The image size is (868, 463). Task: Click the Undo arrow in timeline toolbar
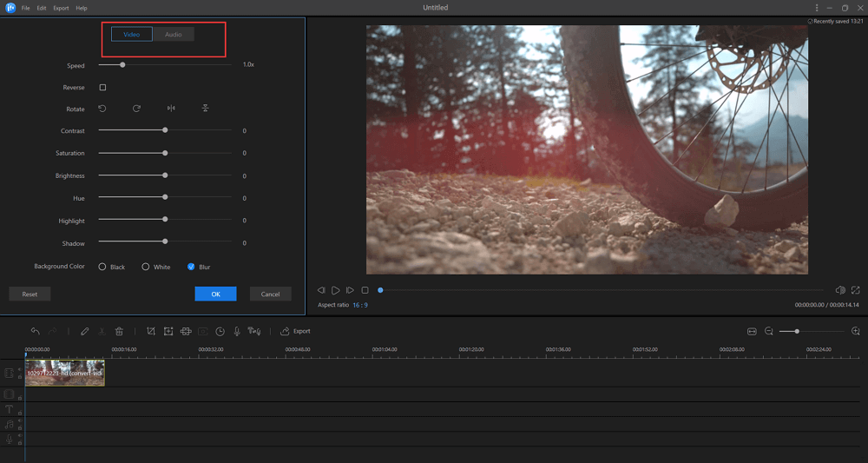coord(35,331)
